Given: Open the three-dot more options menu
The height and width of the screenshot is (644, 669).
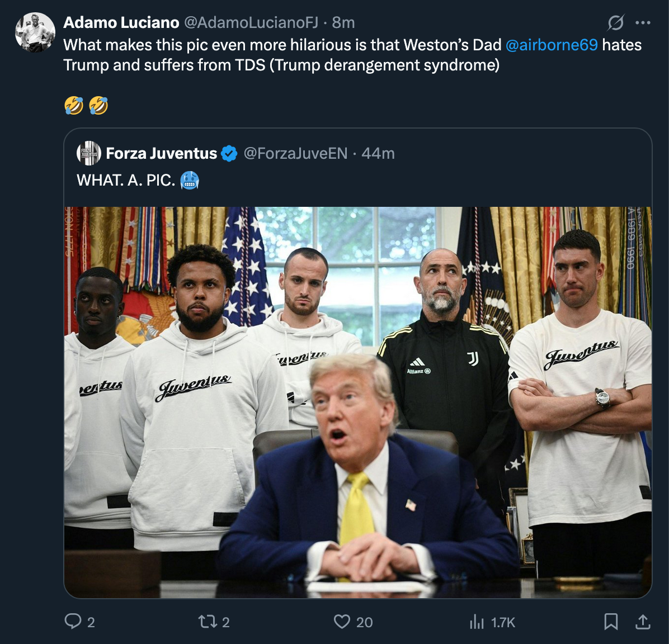Looking at the screenshot, I should point(643,22).
